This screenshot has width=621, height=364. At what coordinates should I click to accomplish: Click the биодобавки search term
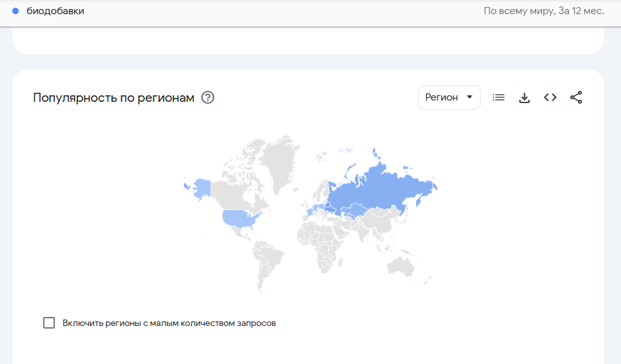55,11
